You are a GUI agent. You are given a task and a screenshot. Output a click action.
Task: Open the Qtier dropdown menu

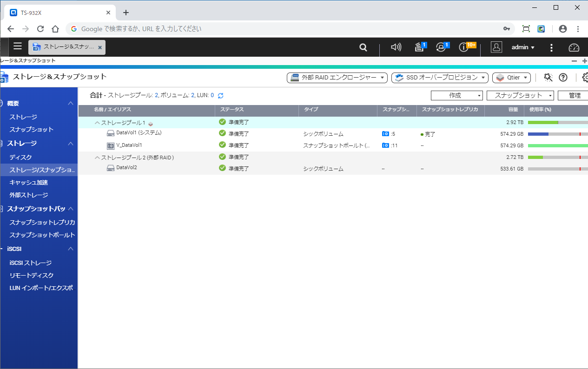point(511,78)
